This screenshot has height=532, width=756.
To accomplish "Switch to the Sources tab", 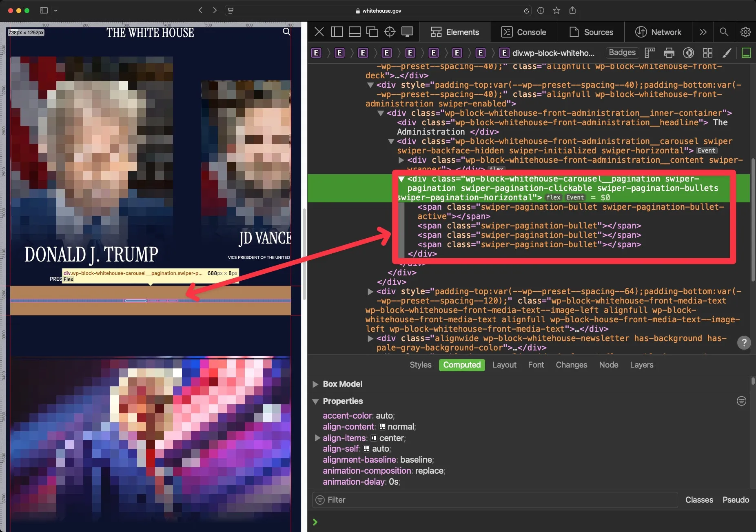I will click(x=591, y=32).
